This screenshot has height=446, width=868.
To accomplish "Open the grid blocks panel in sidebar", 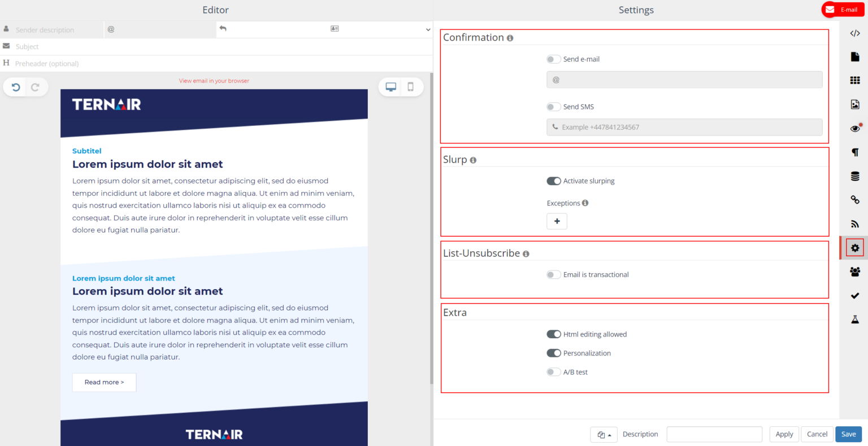I will pyautogui.click(x=855, y=81).
